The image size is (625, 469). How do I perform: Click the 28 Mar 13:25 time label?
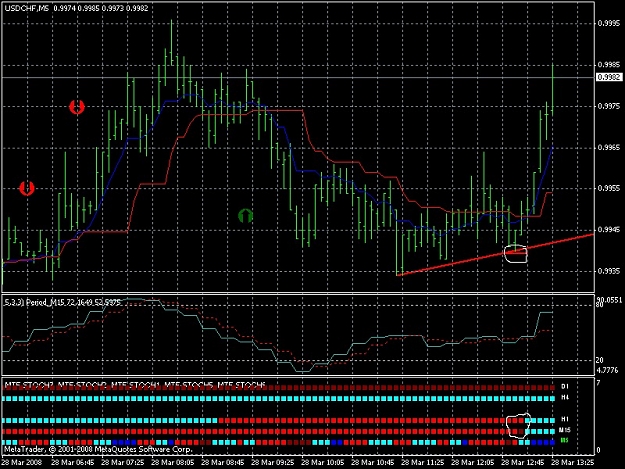pyautogui.click(x=573, y=463)
